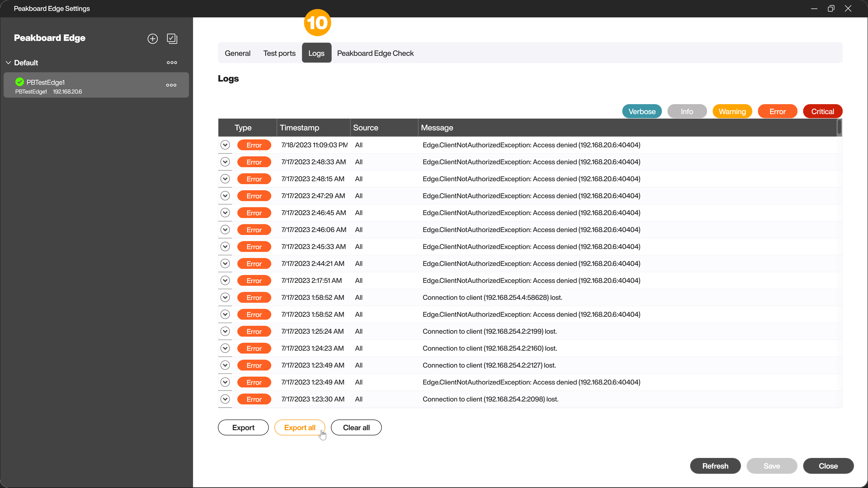Switch to the Test ports tab
This screenshot has width=868, height=488.
[279, 53]
